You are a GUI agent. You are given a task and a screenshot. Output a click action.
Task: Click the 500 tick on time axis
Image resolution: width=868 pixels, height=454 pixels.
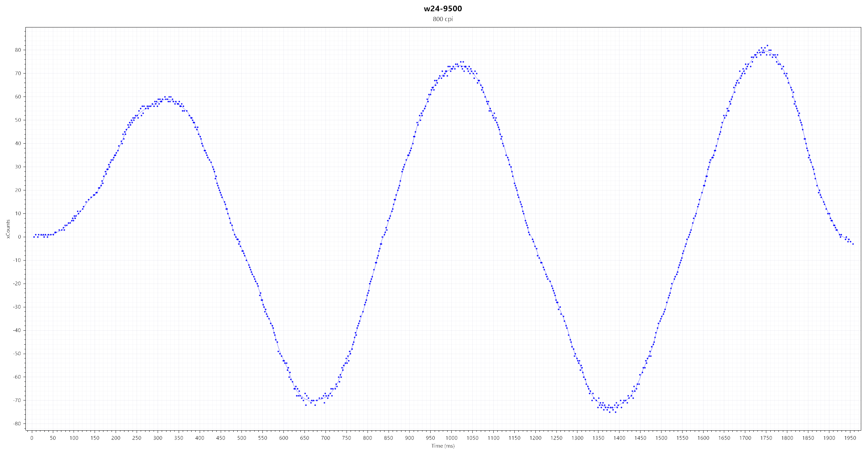point(241,438)
